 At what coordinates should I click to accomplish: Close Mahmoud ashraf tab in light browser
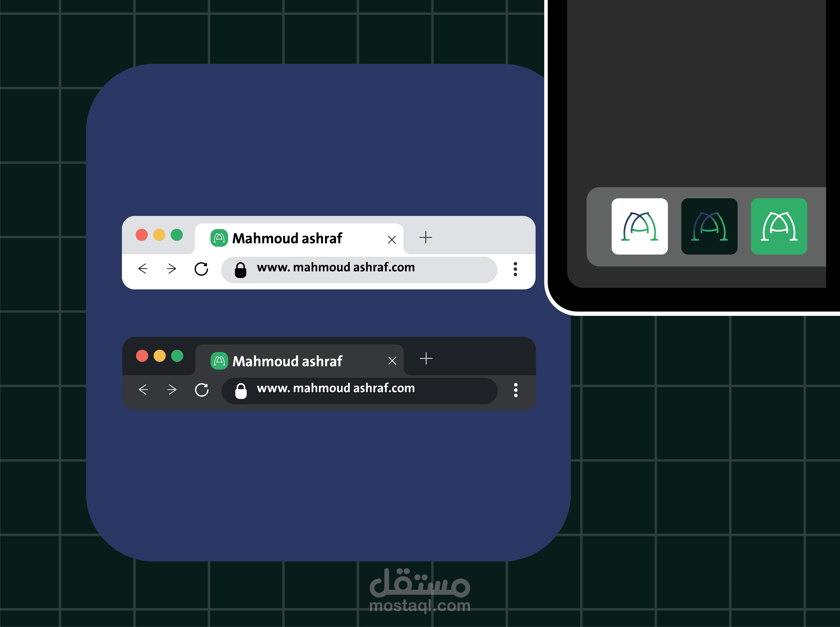coord(392,239)
